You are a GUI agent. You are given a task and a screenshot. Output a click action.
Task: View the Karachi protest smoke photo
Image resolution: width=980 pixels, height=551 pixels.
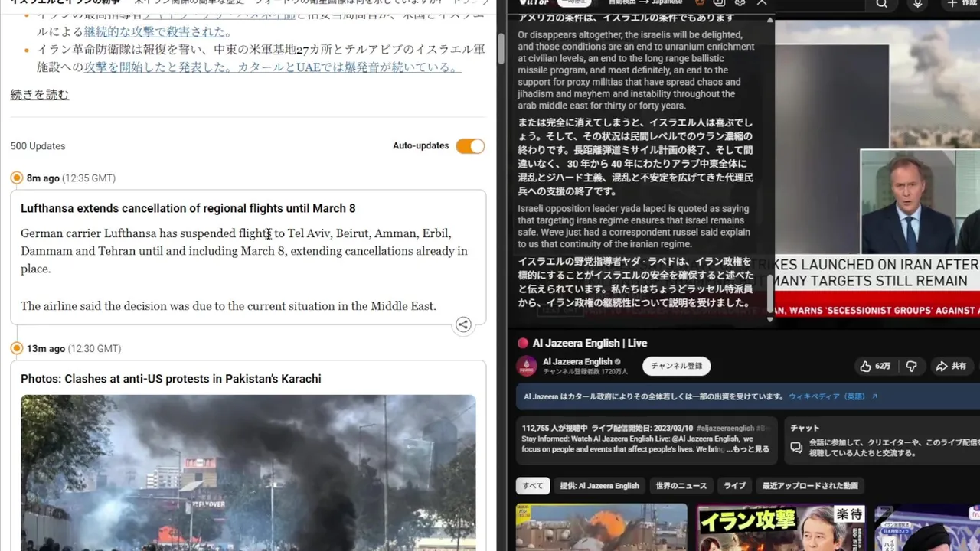(248, 472)
